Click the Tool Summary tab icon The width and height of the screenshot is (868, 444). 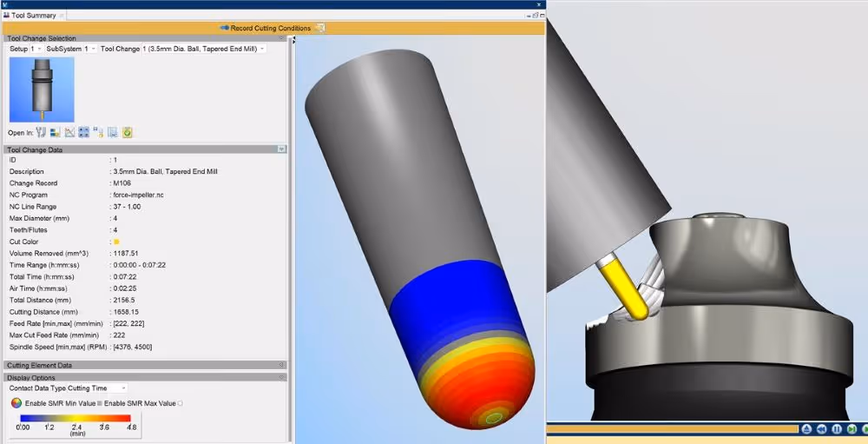click(7, 16)
